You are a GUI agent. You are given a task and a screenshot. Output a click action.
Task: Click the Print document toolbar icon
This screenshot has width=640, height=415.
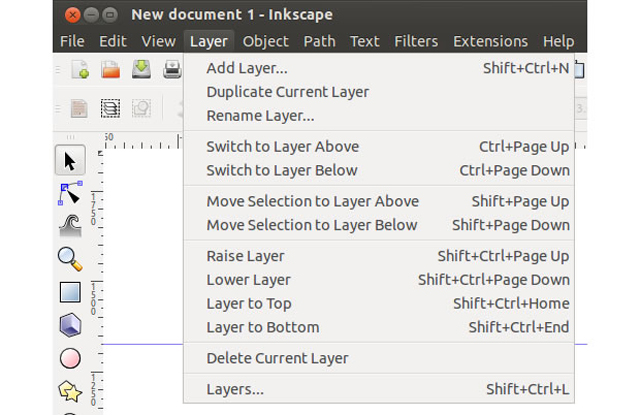point(172,70)
